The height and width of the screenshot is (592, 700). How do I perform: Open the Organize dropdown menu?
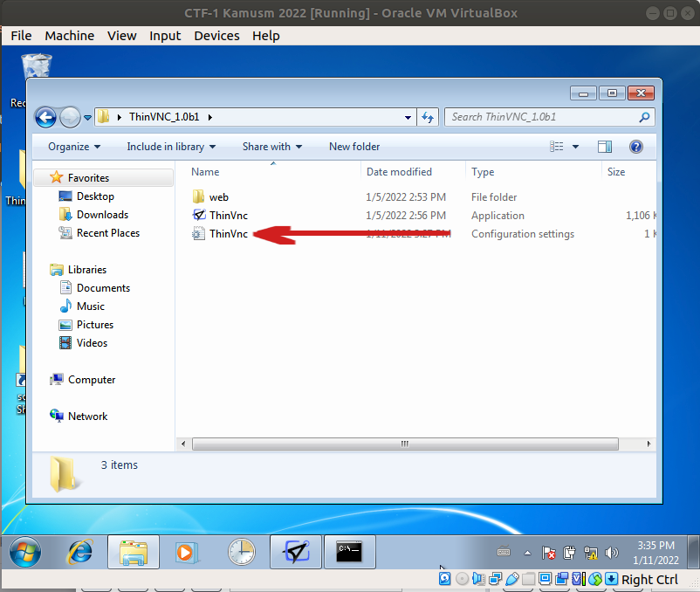coord(74,147)
